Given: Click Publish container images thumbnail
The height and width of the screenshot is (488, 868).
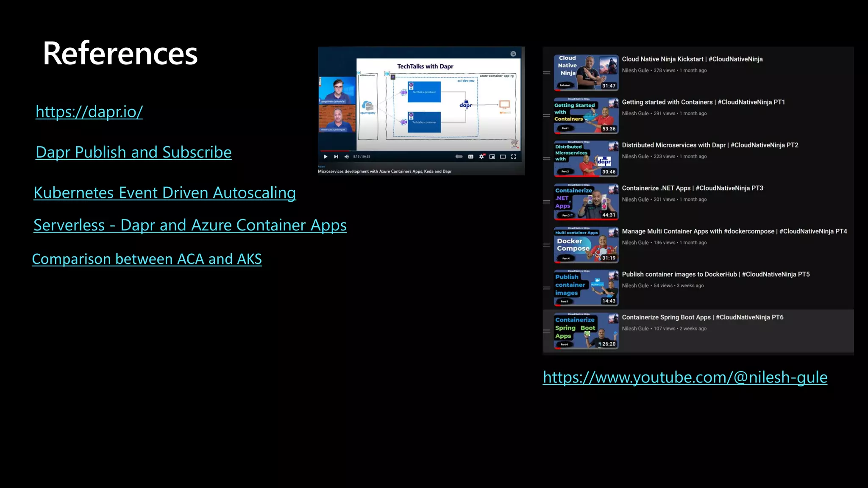Looking at the screenshot, I should click(586, 288).
